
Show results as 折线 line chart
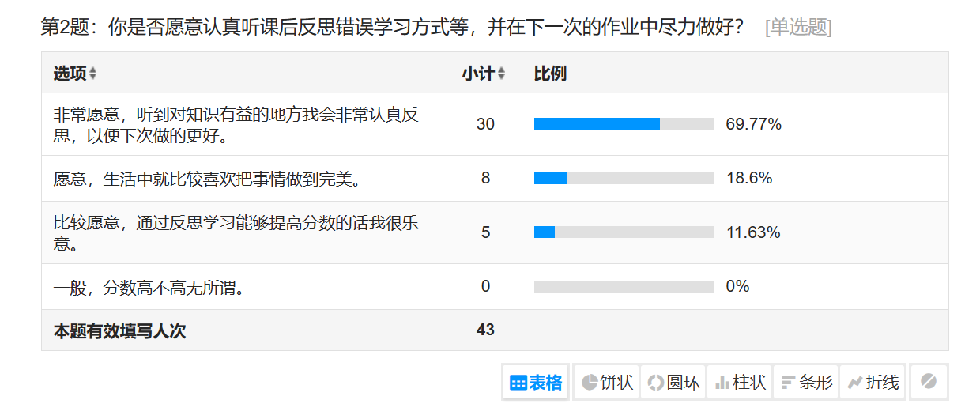click(x=873, y=383)
